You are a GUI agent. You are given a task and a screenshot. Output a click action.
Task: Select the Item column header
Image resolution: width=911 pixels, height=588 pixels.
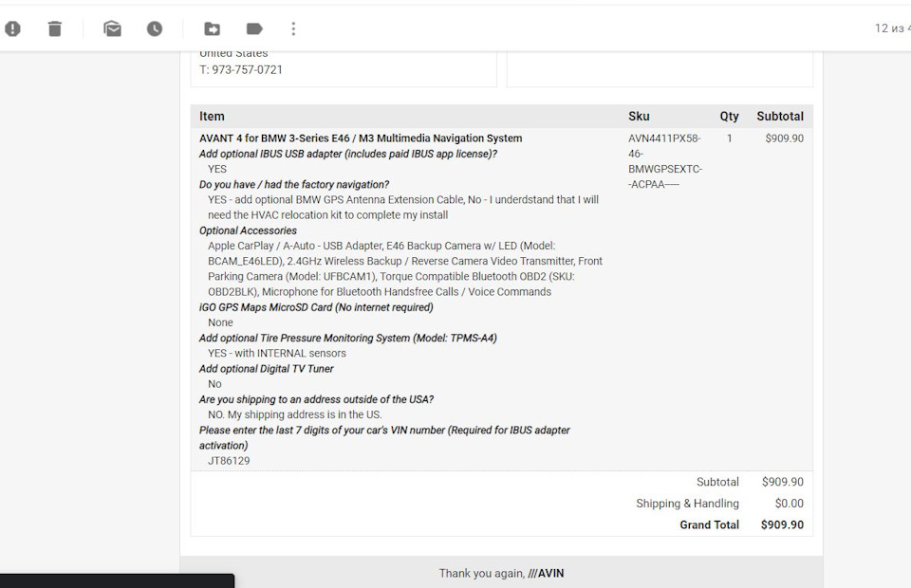[212, 116]
